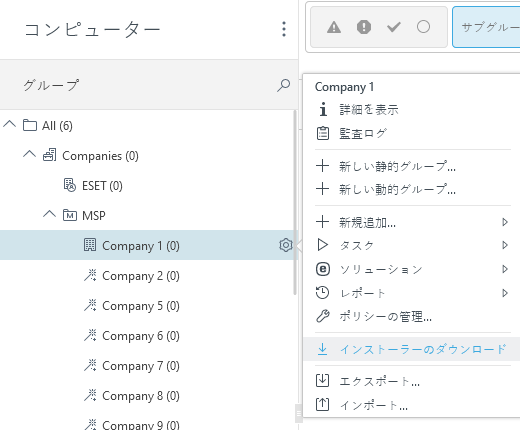520x430 pixels.
Task: Collapse the MSP group chevron
Action: tap(49, 214)
